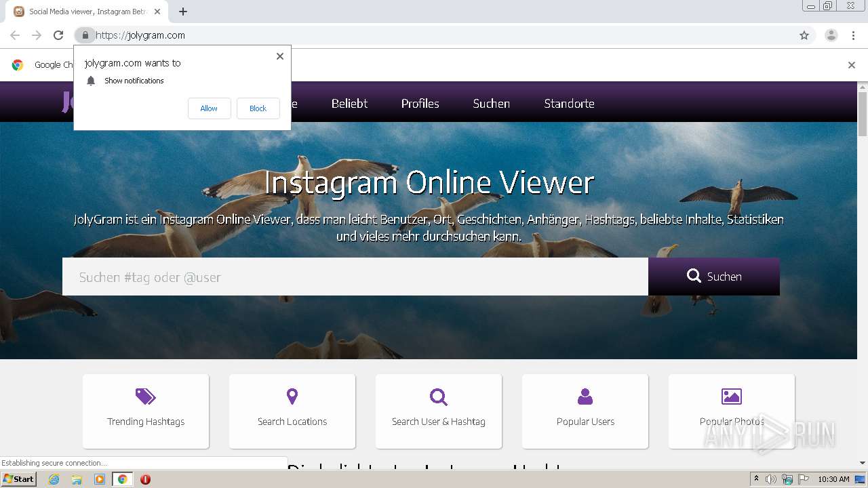Click the bell icon in the permission prompt
Image resolution: width=868 pixels, height=488 pixels.
click(91, 81)
